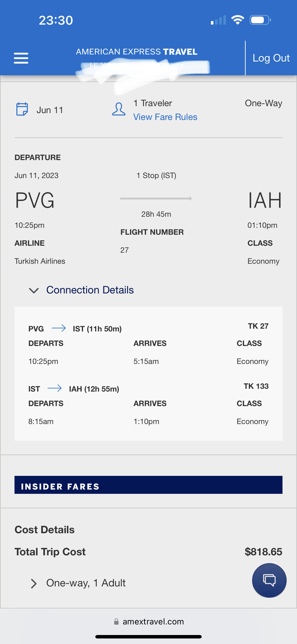Tap the battery status icon
Image resolution: width=297 pixels, height=644 pixels.
click(260, 20)
